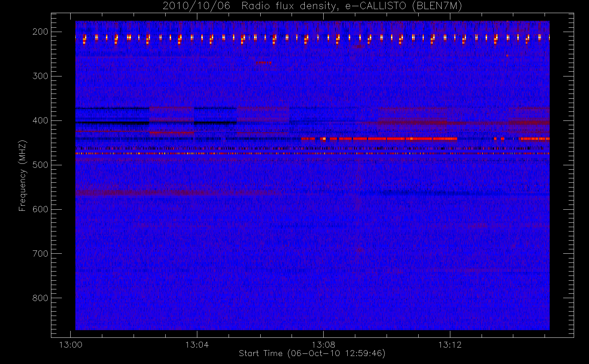Select the 'Frequency (MHz)' axis label
The width and height of the screenshot is (589, 364).
(x=23, y=175)
